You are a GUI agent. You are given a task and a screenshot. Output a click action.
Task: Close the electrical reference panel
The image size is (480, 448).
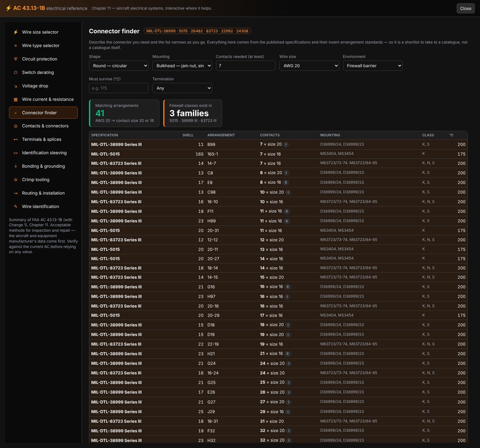tap(466, 9)
